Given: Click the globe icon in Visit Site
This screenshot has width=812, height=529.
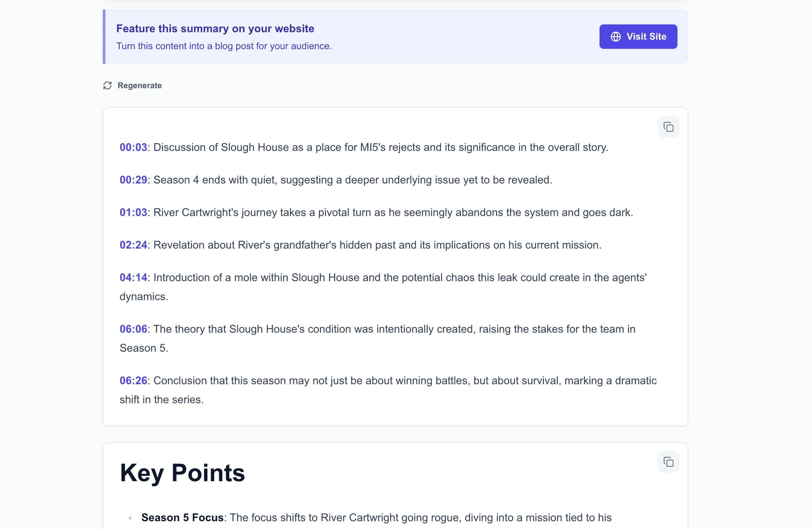Looking at the screenshot, I should (615, 37).
